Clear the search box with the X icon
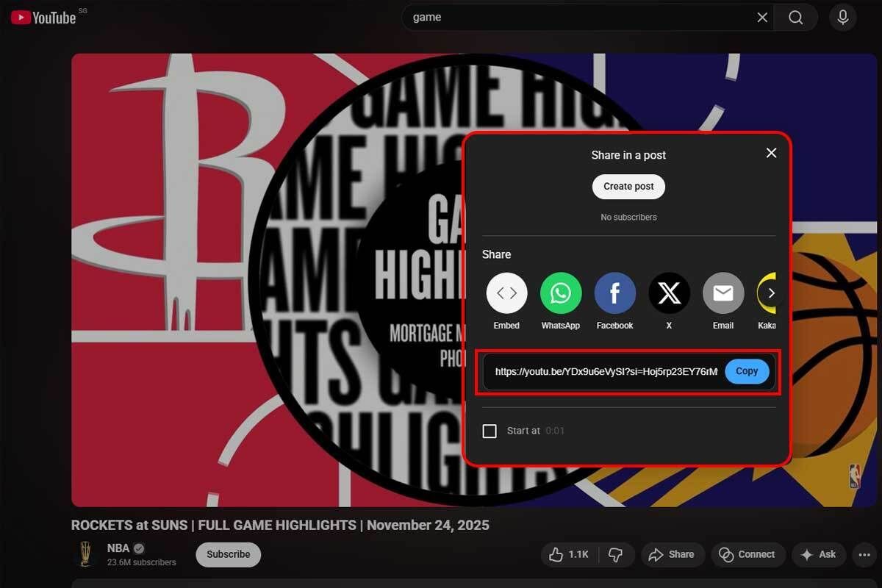This screenshot has height=588, width=882. coord(762,18)
